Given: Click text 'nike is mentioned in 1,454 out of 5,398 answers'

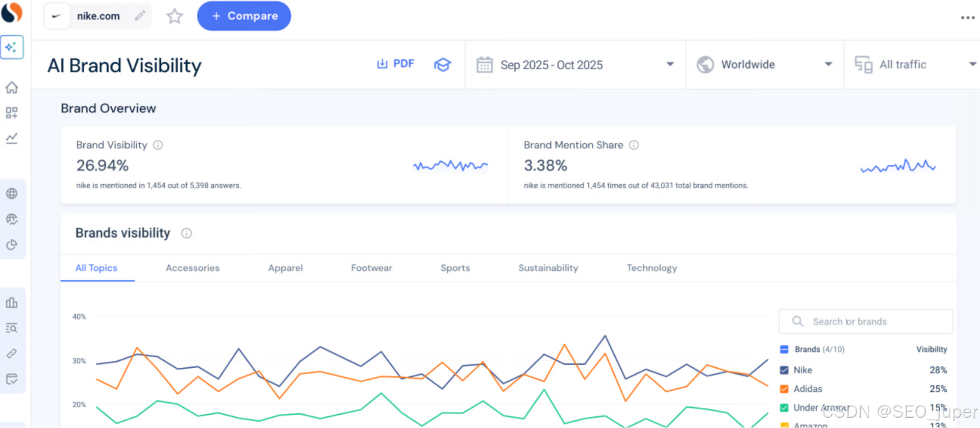Looking at the screenshot, I should pos(158,185).
